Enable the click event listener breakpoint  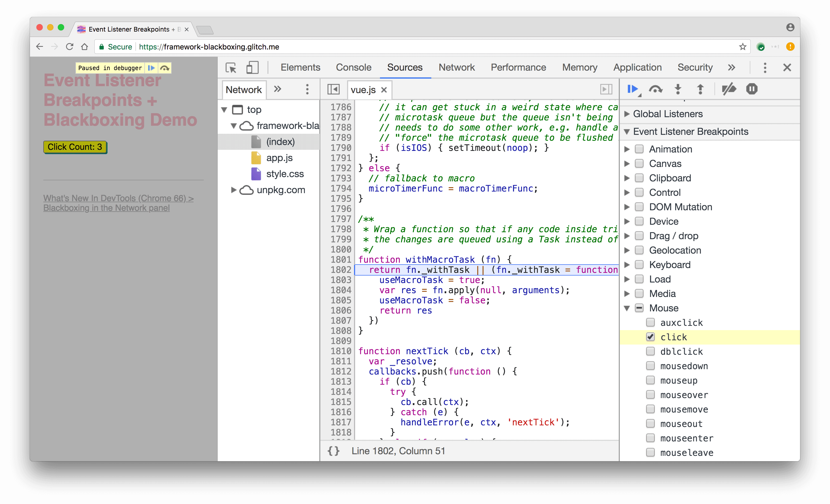(650, 336)
